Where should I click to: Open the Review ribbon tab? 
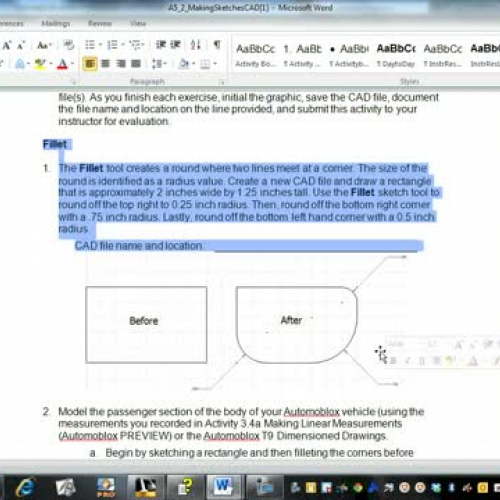[x=100, y=23]
